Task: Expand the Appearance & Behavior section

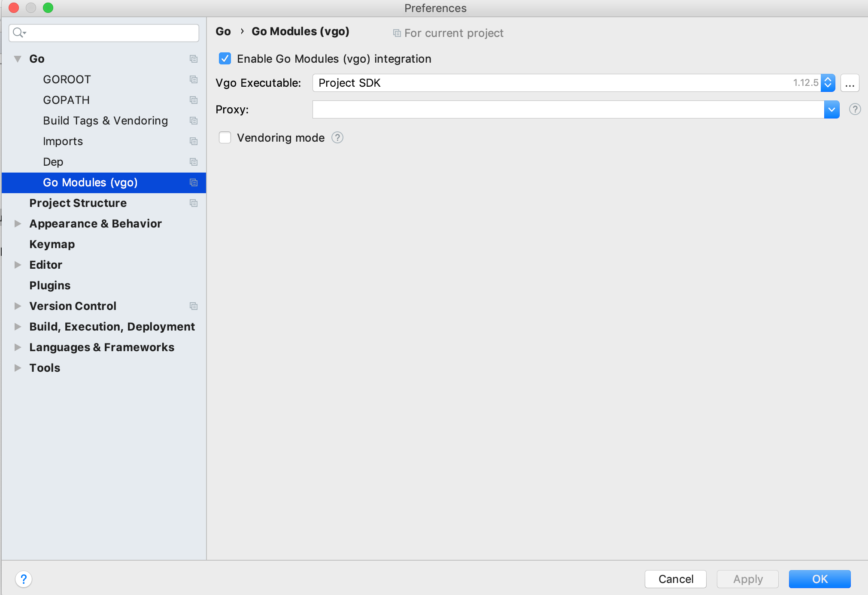Action: pos(18,223)
